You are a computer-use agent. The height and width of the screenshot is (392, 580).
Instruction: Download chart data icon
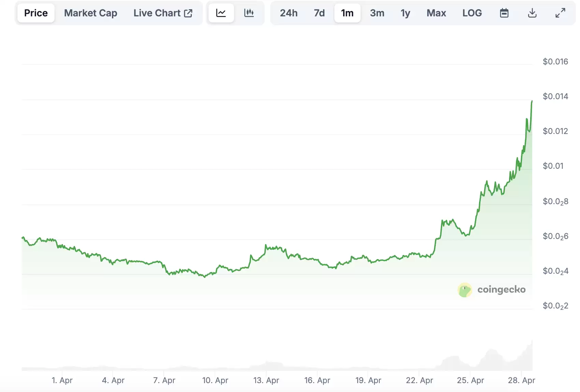tap(532, 13)
